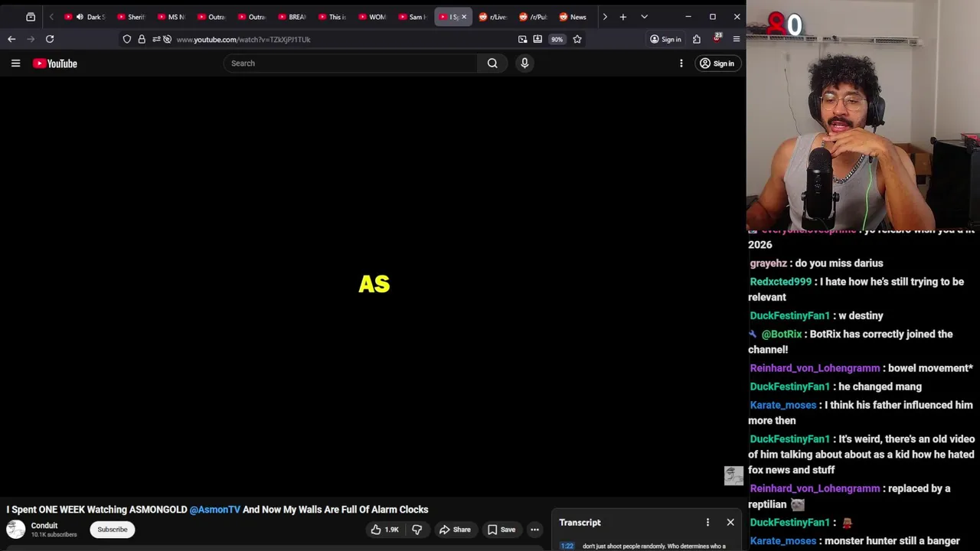
Task: Save the video to playlist
Action: (x=501, y=530)
